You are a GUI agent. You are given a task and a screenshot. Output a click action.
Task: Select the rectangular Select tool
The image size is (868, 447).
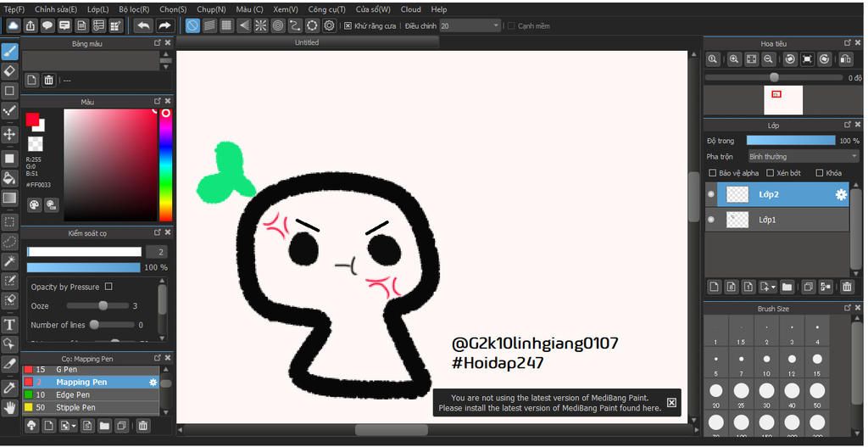coord(9,222)
